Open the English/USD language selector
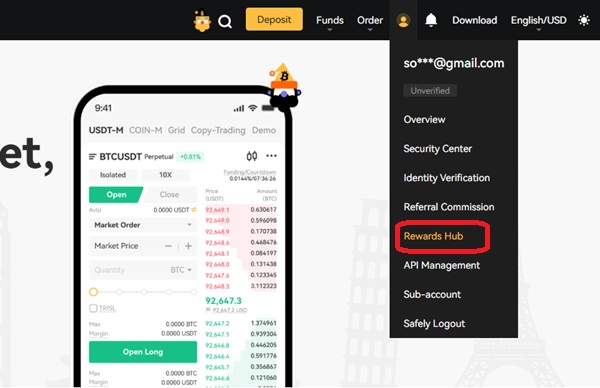 tap(538, 20)
